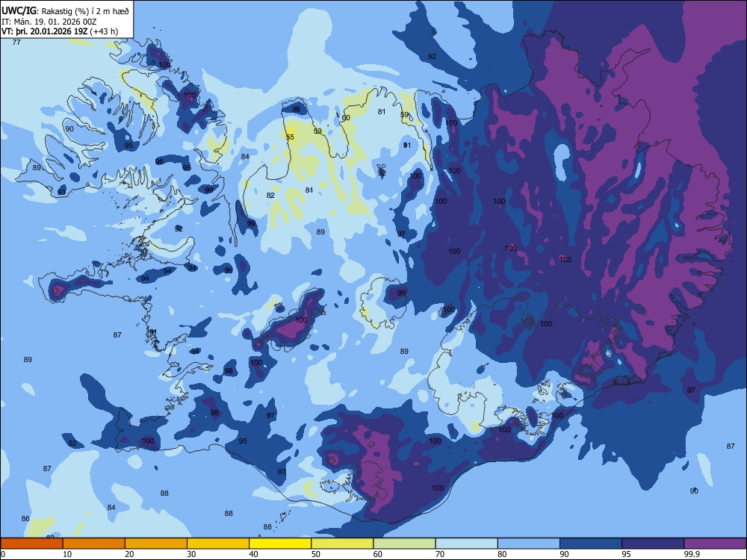Click the legend tick label '70'

point(440,554)
